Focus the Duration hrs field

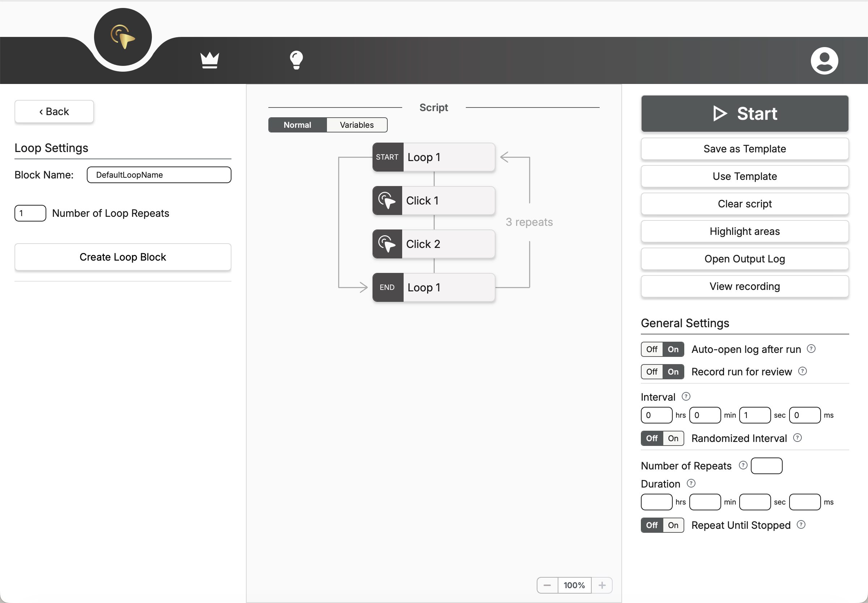pyautogui.click(x=656, y=502)
